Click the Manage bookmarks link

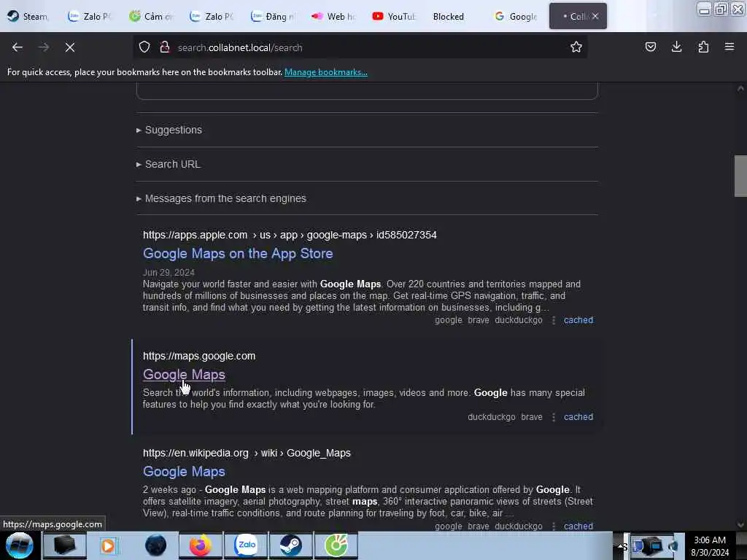point(326,72)
